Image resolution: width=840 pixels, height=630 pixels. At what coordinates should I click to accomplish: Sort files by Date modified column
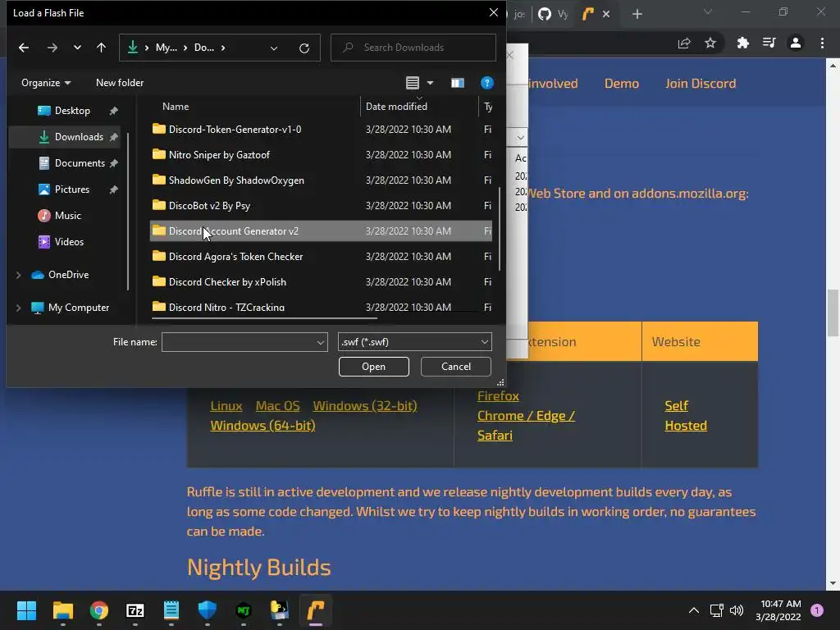pyautogui.click(x=396, y=107)
